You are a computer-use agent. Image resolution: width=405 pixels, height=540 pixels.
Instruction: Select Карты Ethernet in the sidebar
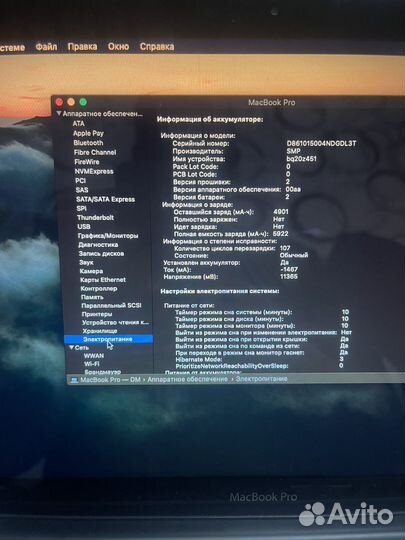(103, 280)
